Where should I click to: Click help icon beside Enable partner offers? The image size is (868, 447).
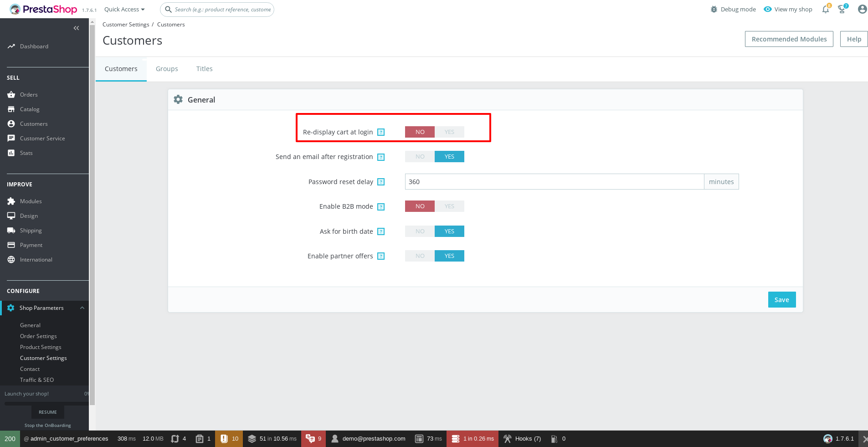pos(381,256)
